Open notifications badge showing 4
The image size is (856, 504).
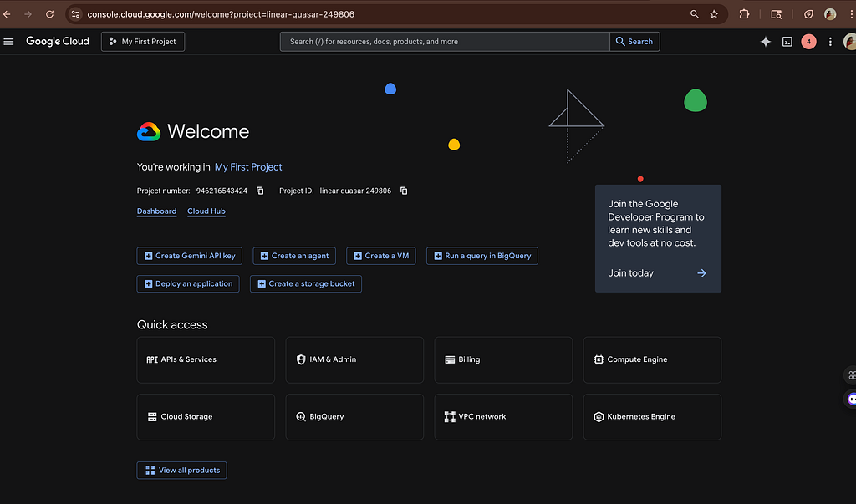[x=808, y=42]
